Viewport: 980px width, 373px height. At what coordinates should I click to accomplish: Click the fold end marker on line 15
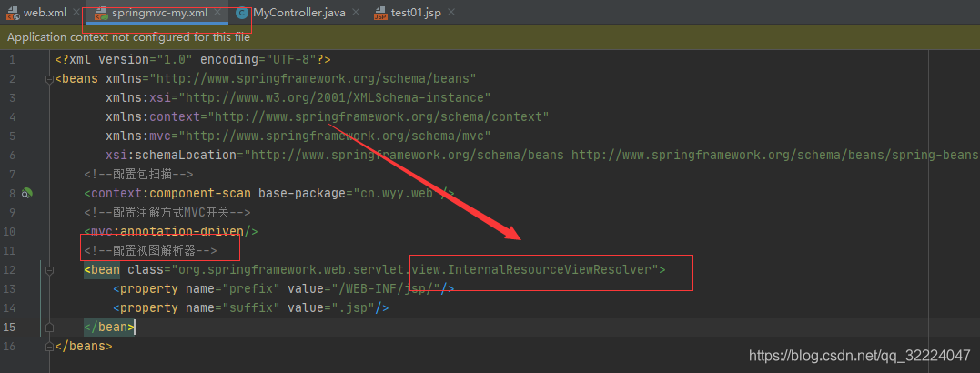49,328
